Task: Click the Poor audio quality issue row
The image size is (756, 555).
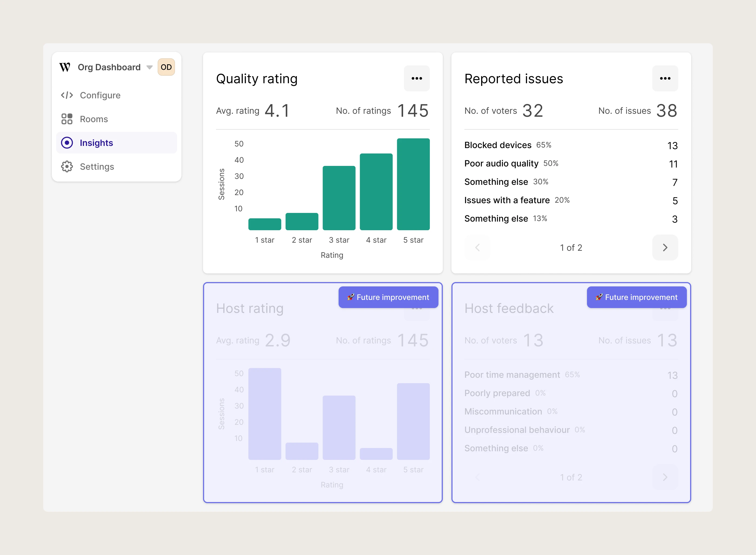Action: coord(571,164)
